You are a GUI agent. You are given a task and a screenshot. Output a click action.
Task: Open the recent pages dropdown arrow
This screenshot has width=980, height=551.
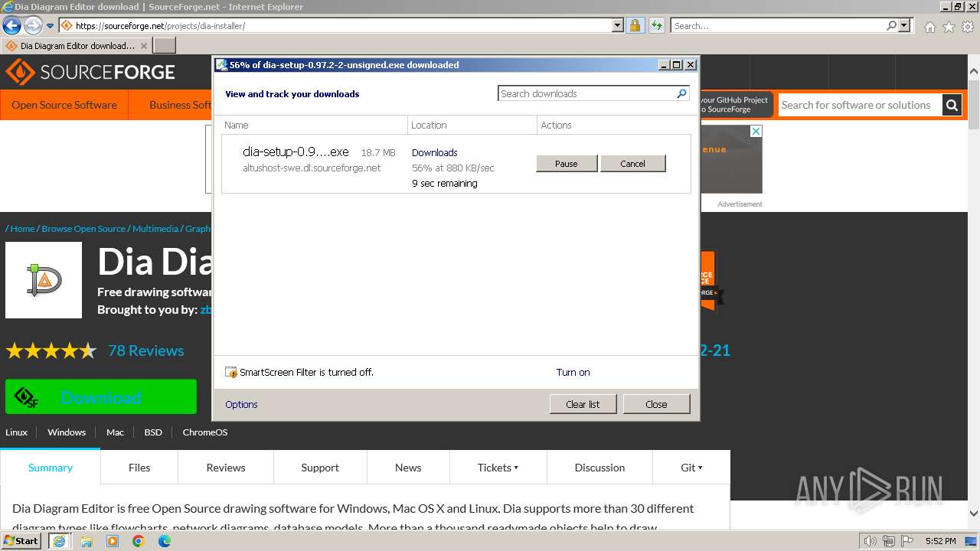tap(51, 26)
